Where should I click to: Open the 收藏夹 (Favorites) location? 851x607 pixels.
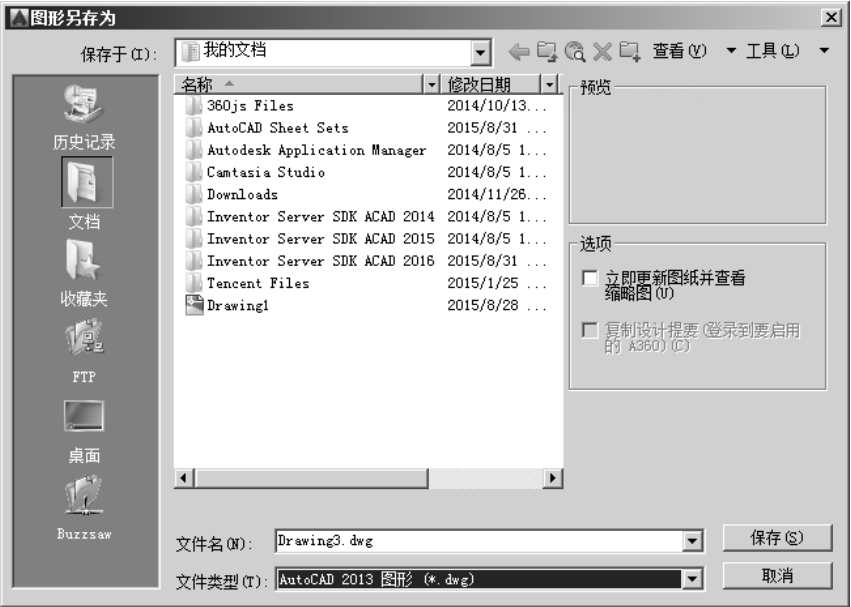click(x=84, y=273)
